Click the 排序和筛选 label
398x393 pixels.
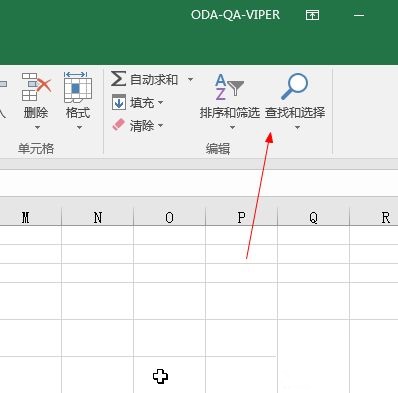(x=230, y=113)
